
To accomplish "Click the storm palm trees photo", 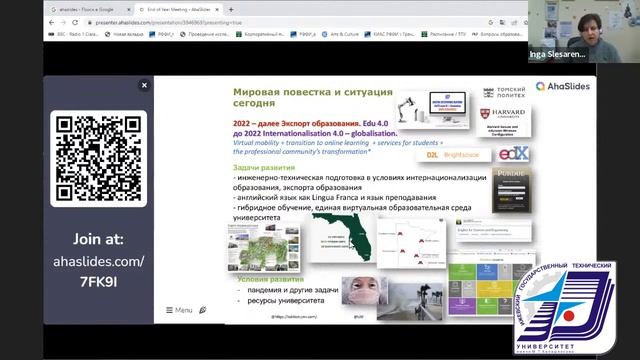I will click(410, 301).
